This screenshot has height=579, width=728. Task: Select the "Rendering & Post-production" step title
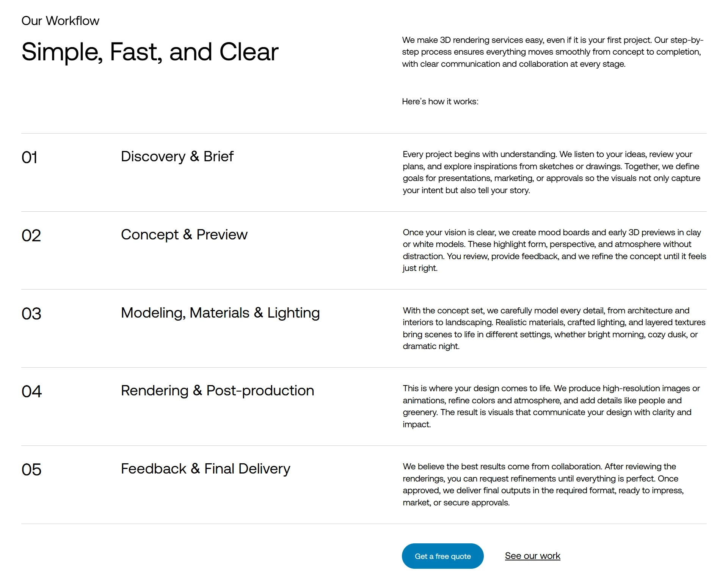tap(217, 390)
